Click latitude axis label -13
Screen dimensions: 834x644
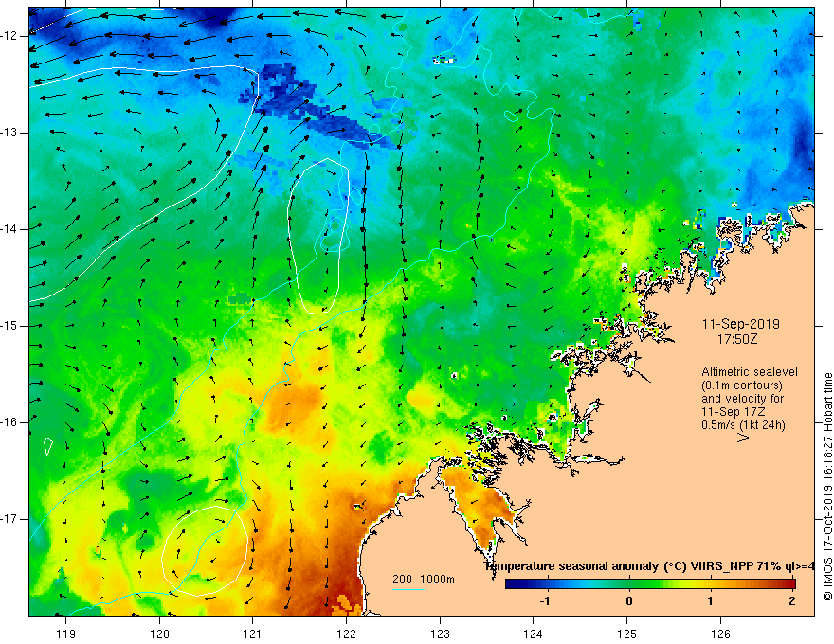[x=10, y=133]
